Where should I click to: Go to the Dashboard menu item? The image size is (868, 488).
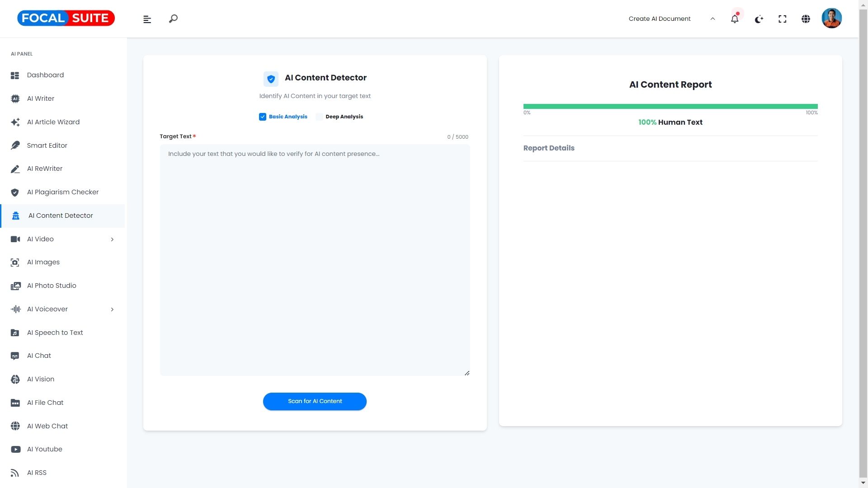click(45, 75)
